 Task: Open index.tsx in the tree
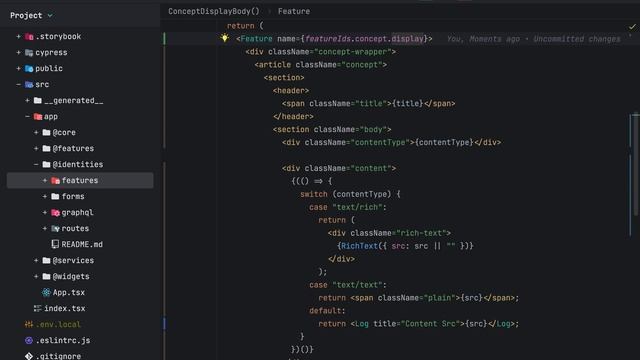(64, 309)
